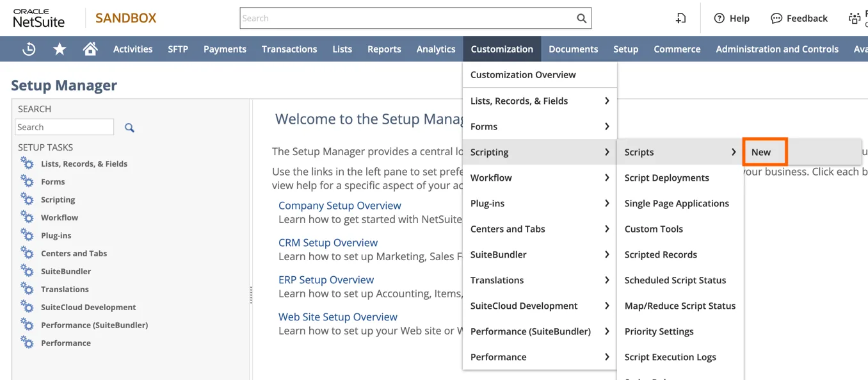Image resolution: width=868 pixels, height=380 pixels.
Task: Open the Company Setup Overview link
Action: point(340,206)
